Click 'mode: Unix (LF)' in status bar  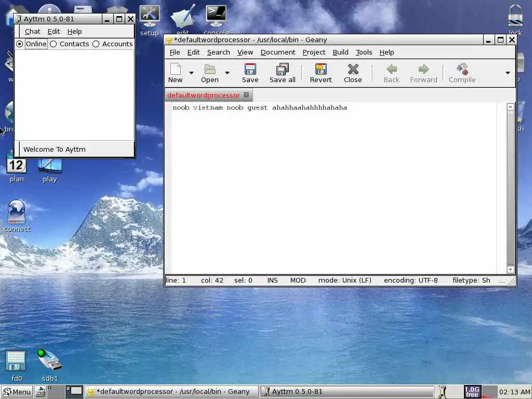pyautogui.click(x=345, y=281)
